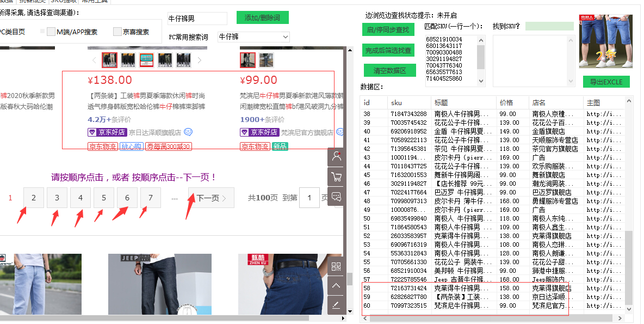Go to page 6
The width and height of the screenshot is (644, 324).
pos(127,198)
